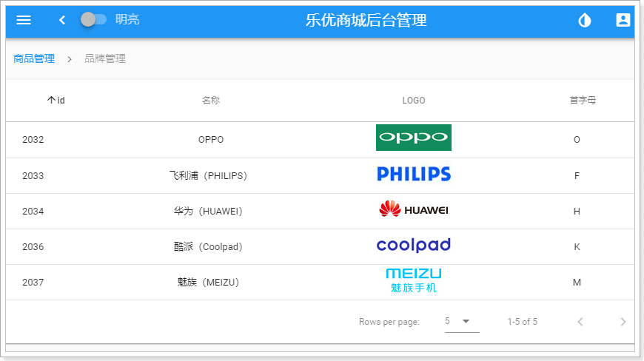Go to the next page of results
644x361 pixels.
(x=623, y=322)
